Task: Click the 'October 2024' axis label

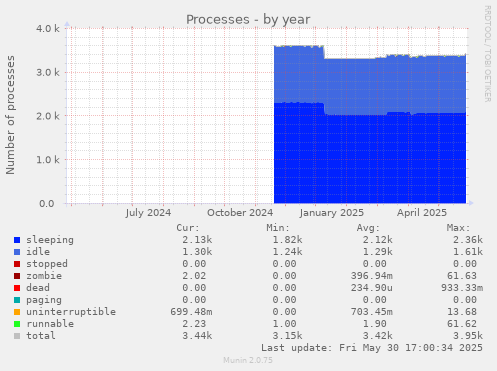Action: pos(240,213)
